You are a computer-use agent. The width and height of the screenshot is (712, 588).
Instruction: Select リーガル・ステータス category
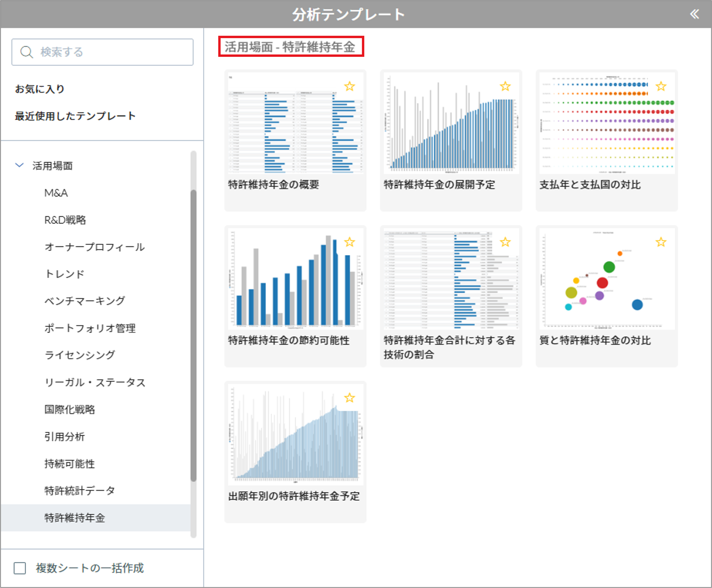[x=95, y=382]
